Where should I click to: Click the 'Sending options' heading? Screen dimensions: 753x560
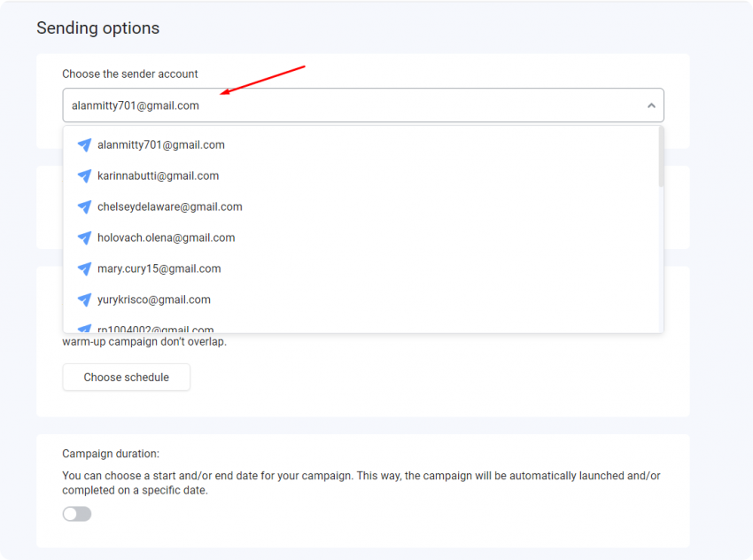tap(98, 27)
